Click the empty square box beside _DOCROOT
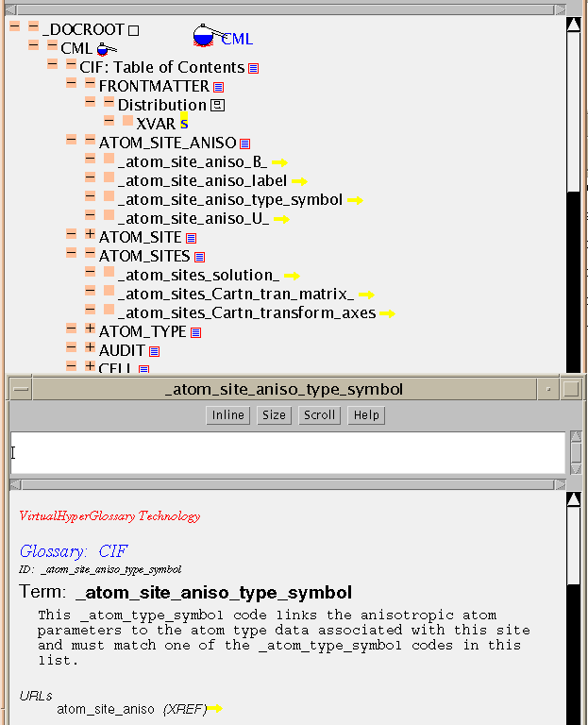The width and height of the screenshot is (588, 725). (133, 30)
